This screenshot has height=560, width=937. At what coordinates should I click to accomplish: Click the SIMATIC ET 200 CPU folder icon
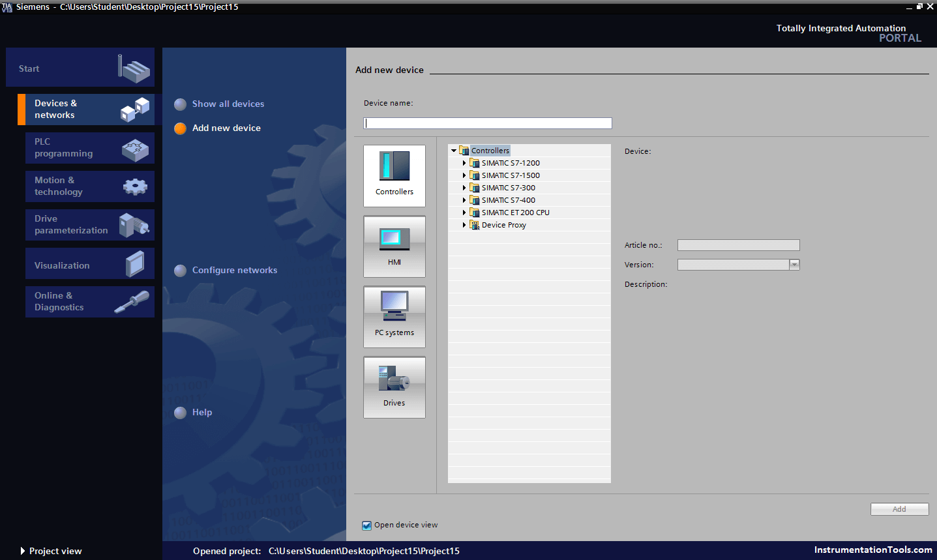[475, 213]
